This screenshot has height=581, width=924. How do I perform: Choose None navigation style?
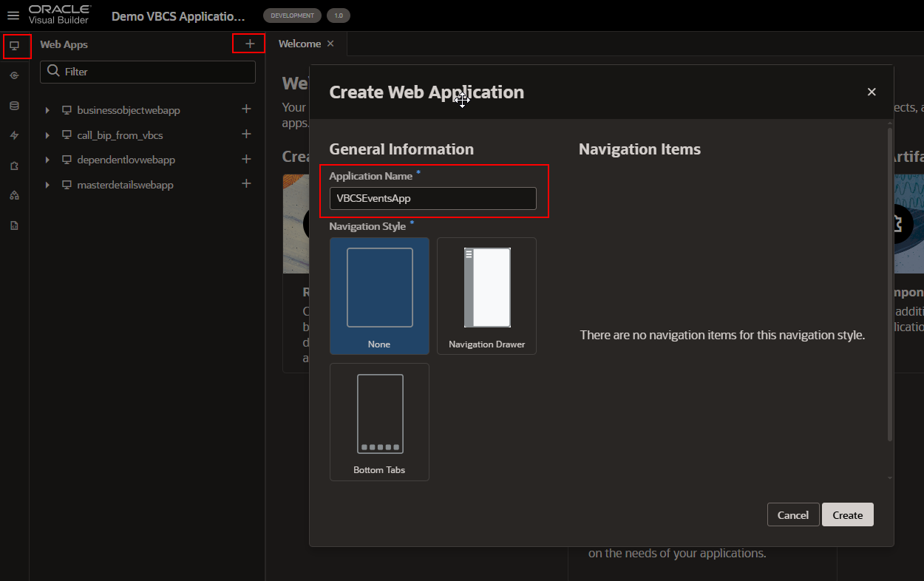(379, 296)
